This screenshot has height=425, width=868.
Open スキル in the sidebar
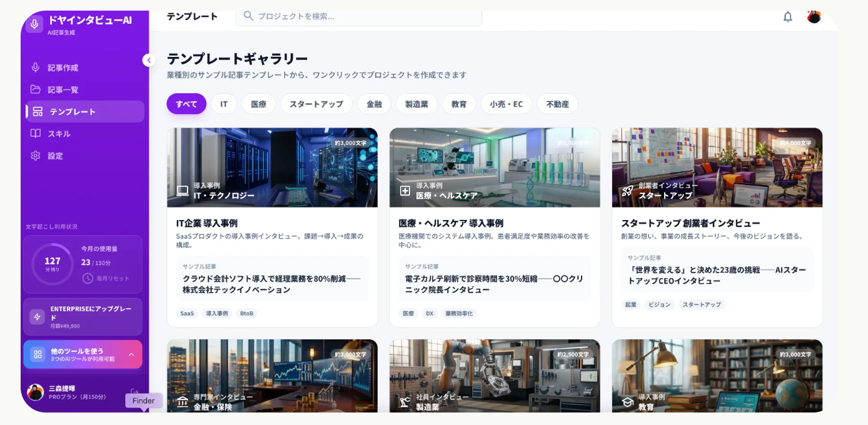85,134
